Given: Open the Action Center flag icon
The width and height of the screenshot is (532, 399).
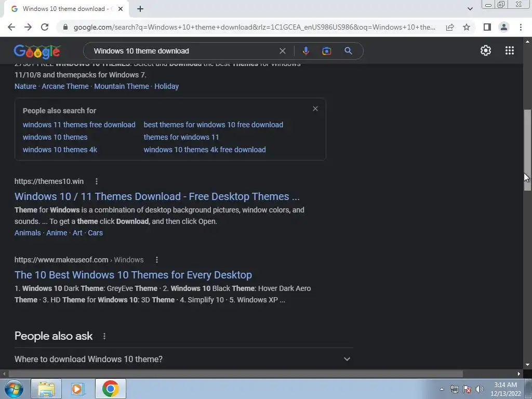Looking at the screenshot, I should pos(467,389).
